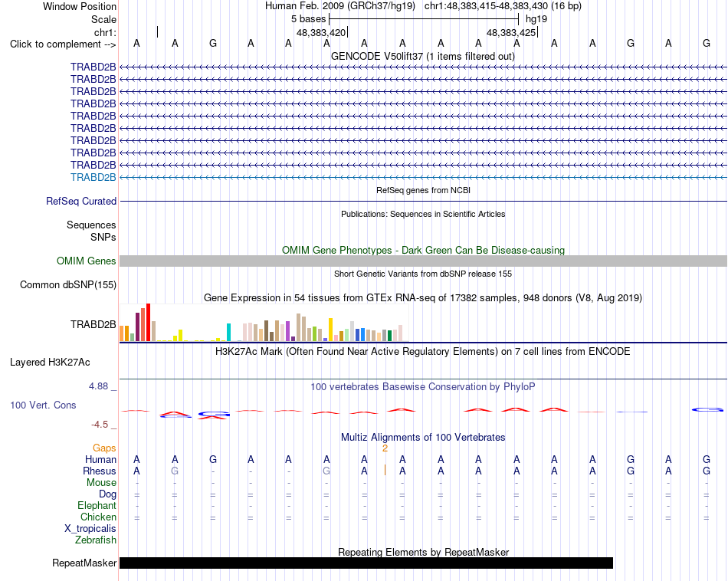Click the RefSeq Curated gene line item

tap(423, 201)
